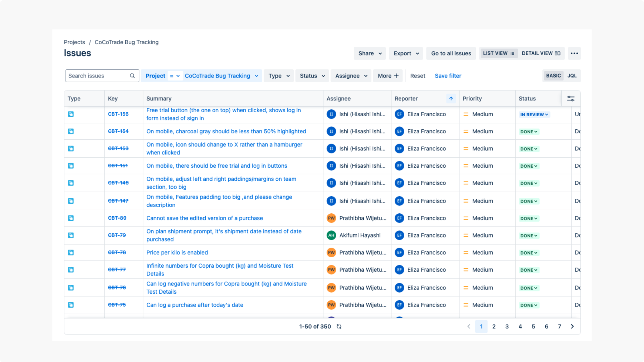Click the column settings icon in table header
Viewport: 644px width, 362px height.
(571, 99)
